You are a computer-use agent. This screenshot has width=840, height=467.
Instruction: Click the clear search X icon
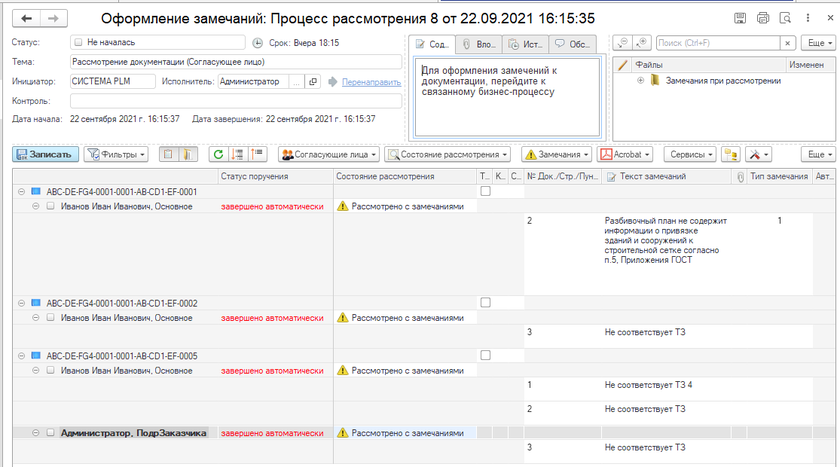point(787,43)
